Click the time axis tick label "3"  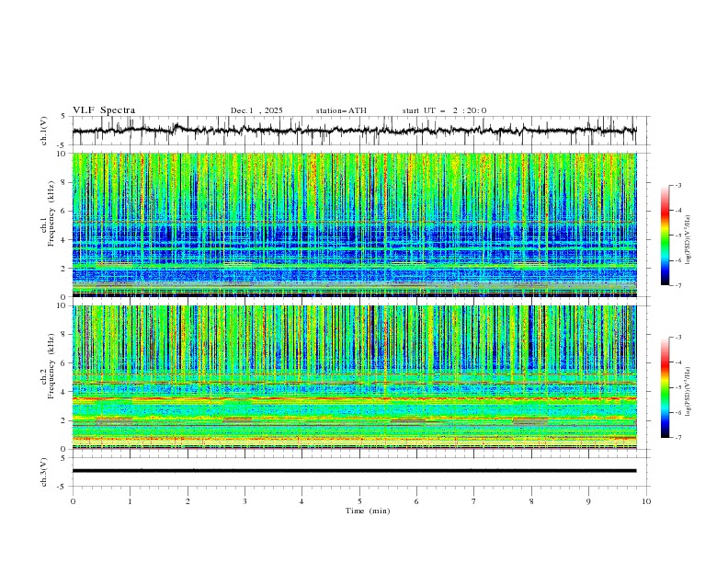point(245,501)
